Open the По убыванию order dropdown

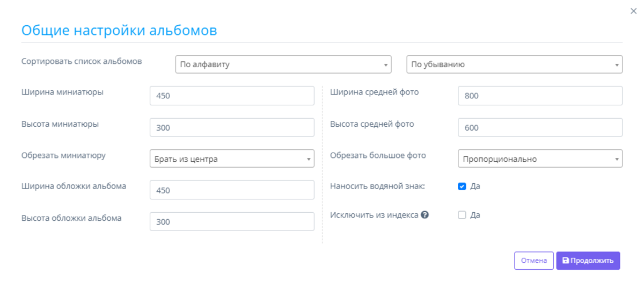click(x=515, y=64)
